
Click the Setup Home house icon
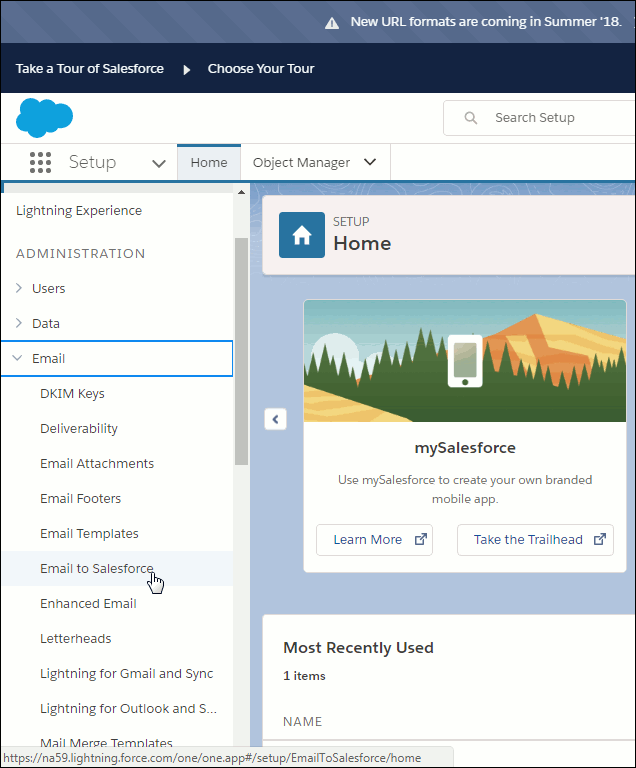302,235
